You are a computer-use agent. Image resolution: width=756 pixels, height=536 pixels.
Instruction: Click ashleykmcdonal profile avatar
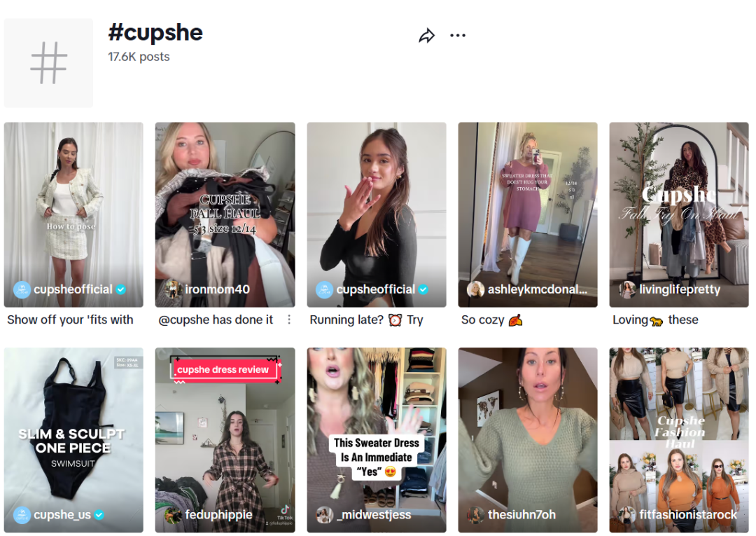click(x=475, y=289)
